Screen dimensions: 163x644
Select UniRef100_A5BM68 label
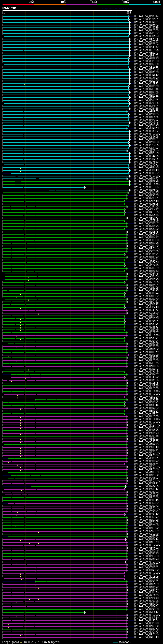pos(146,109)
